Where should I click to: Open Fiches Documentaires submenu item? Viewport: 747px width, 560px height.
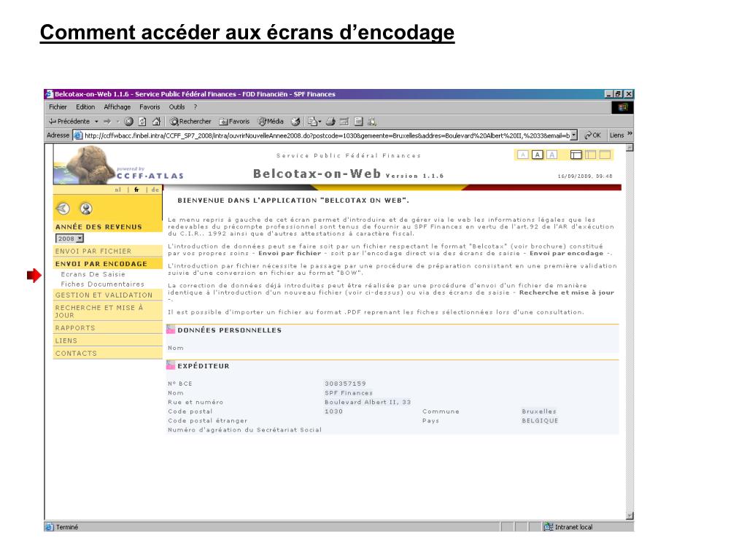(102, 284)
